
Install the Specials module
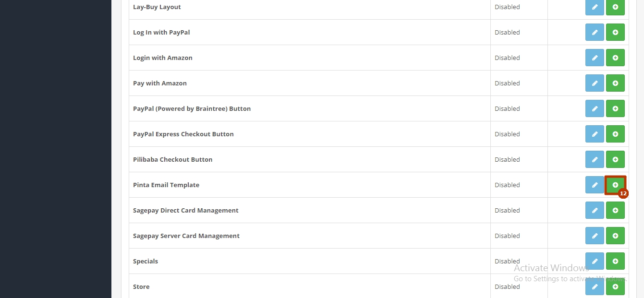[615, 261]
